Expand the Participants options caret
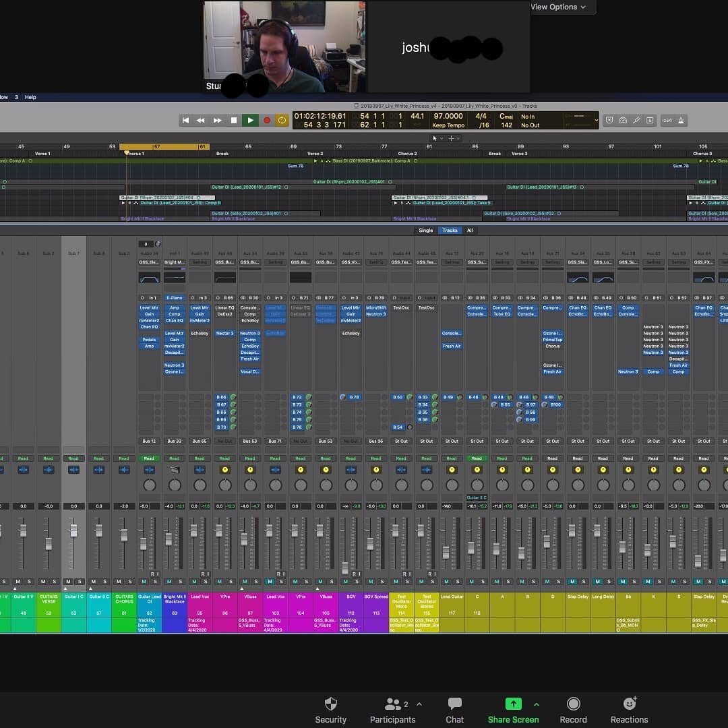Screen dimensions: 728x728 pos(419,704)
